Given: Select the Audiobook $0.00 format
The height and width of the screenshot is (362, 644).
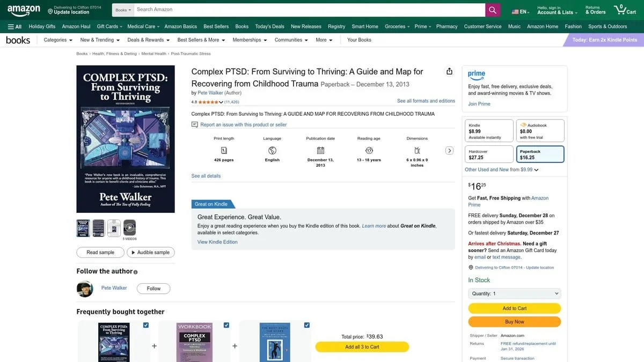Looking at the screenshot, I should [x=540, y=131].
